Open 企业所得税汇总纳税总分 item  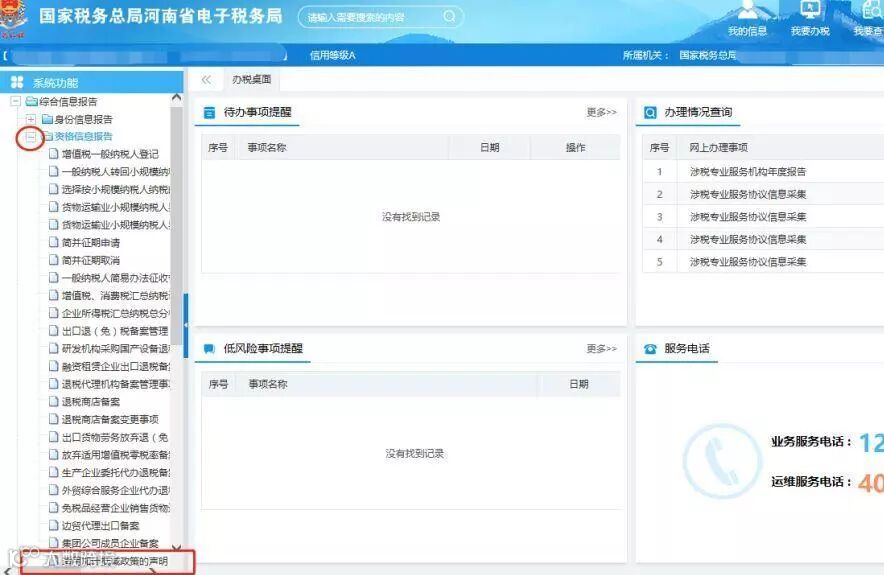116,313
